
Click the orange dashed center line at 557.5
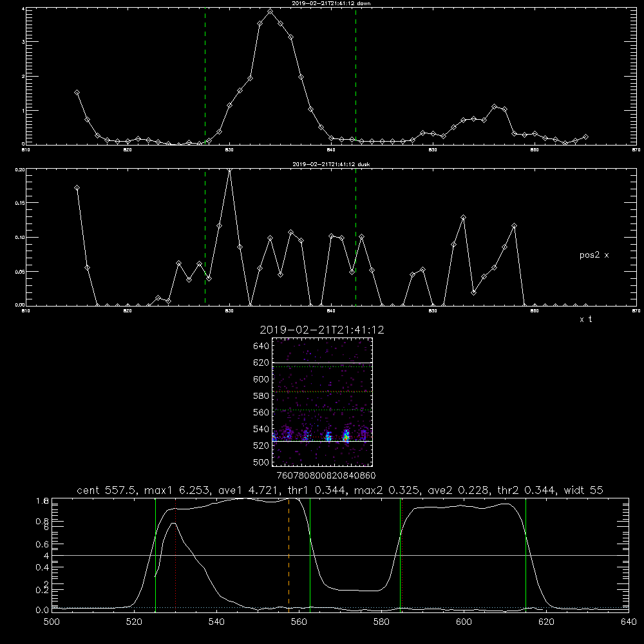pos(289,555)
